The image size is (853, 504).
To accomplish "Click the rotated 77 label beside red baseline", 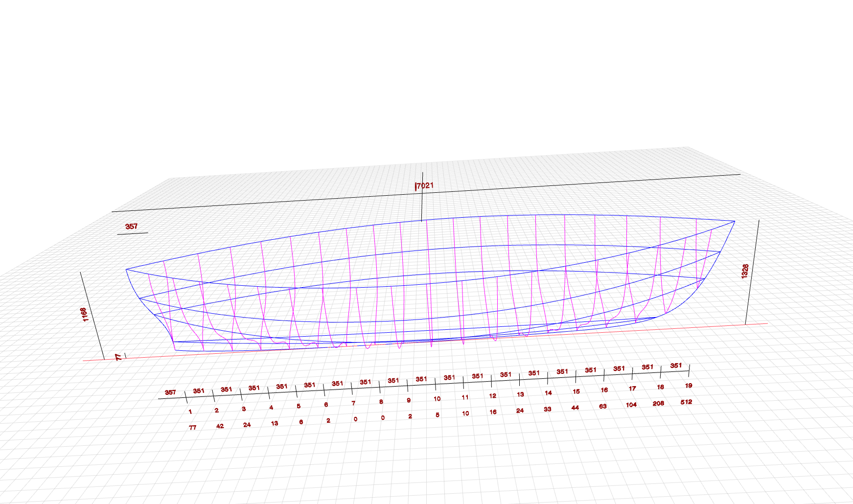I will [118, 357].
